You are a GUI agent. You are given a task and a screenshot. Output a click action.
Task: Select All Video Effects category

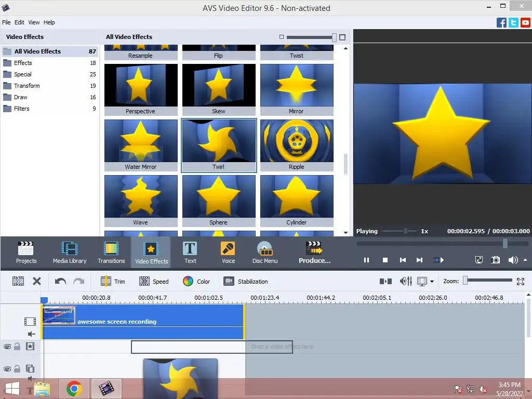click(50, 51)
